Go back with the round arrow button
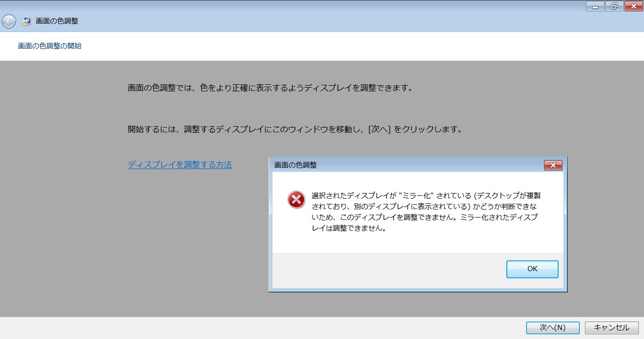Screen dimensions: 644x339 [9, 21]
